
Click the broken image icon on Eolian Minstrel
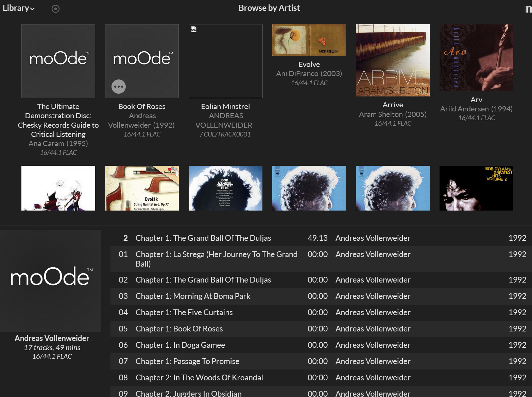tap(194, 29)
